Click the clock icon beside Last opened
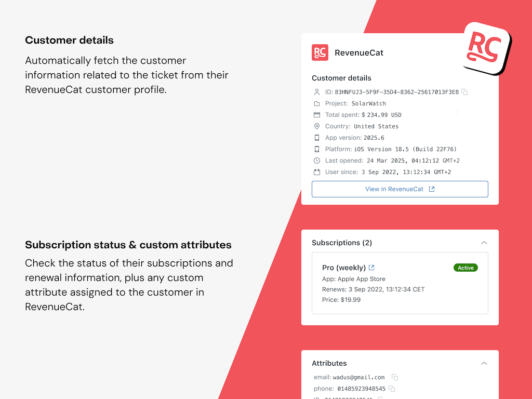Viewport: 532px width, 399px height. pos(317,161)
